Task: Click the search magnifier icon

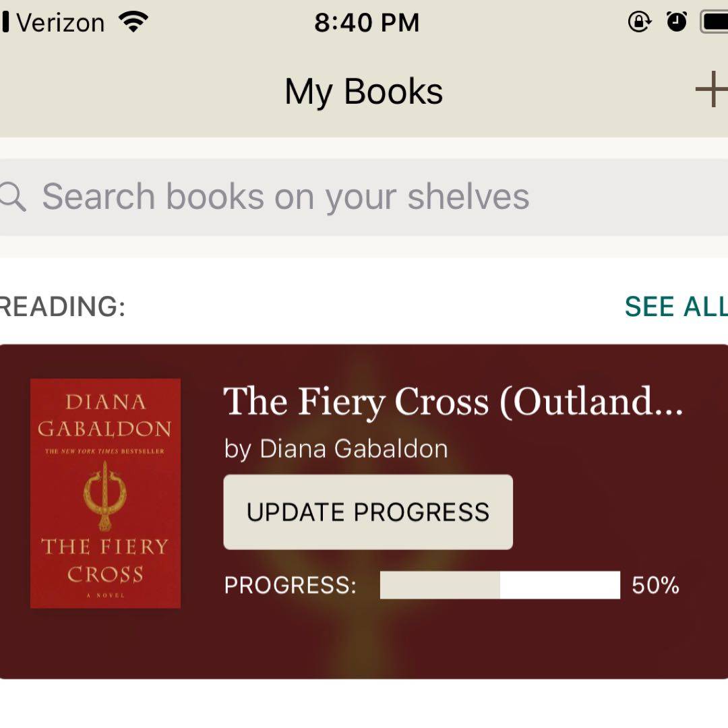Action: point(12,197)
